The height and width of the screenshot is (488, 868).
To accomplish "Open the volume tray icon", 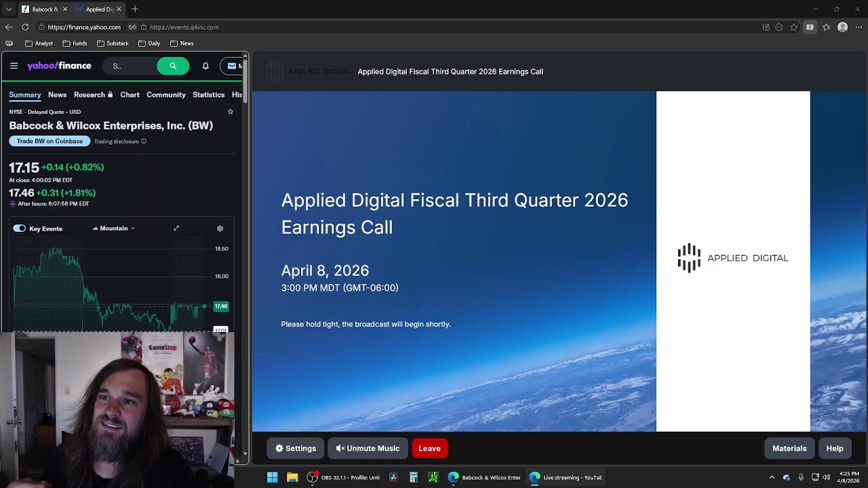I will [826, 477].
